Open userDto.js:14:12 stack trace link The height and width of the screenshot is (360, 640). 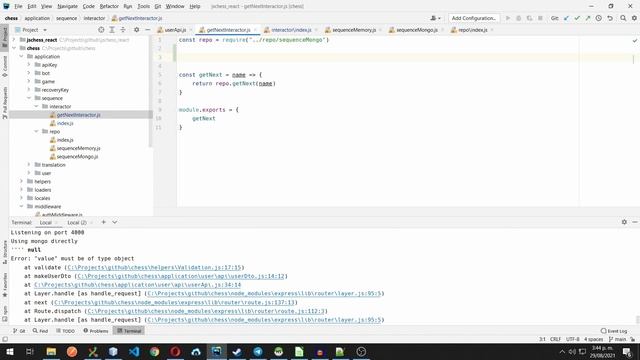(180, 276)
